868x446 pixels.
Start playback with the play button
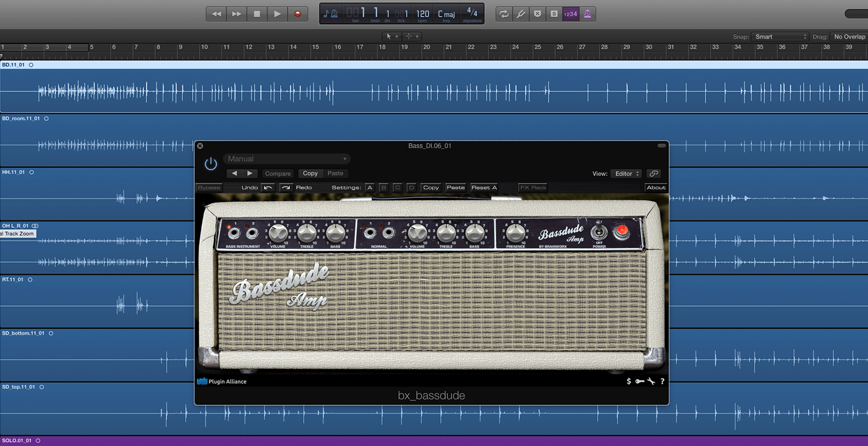coord(277,14)
